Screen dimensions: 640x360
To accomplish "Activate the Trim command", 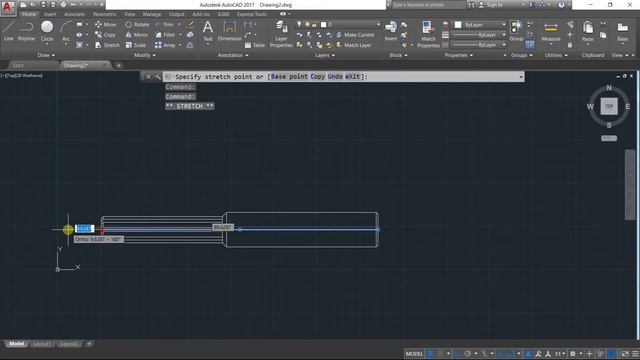I will tap(164, 24).
